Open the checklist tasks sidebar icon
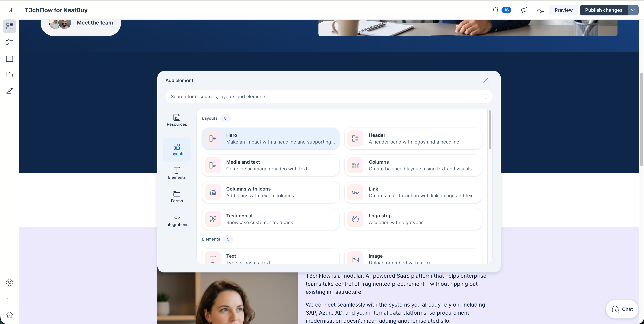The image size is (644, 324). (10, 42)
